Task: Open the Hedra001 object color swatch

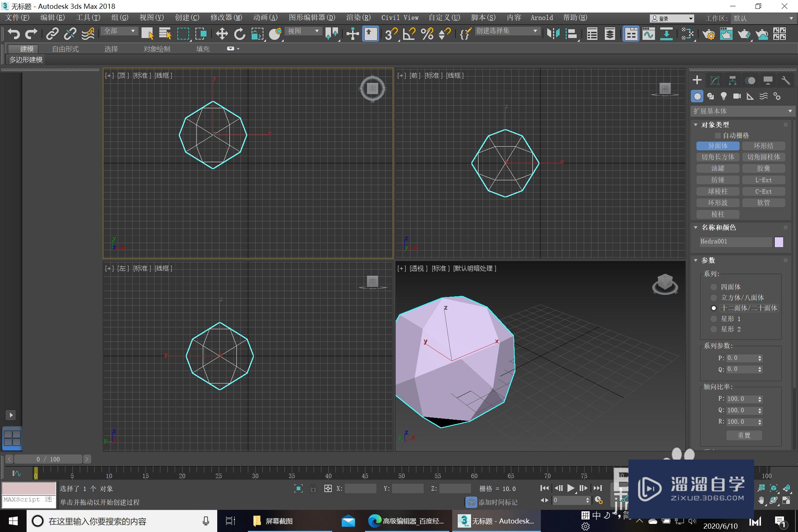Action: click(779, 242)
